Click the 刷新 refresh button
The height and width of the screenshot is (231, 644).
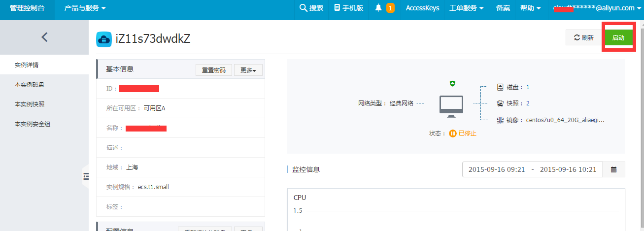click(583, 38)
